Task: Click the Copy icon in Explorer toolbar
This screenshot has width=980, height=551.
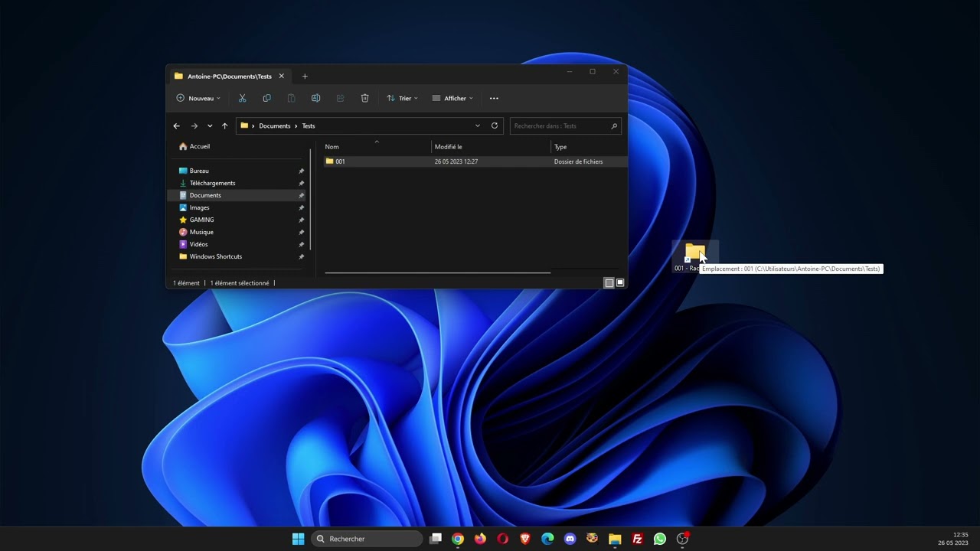Action: click(266, 98)
